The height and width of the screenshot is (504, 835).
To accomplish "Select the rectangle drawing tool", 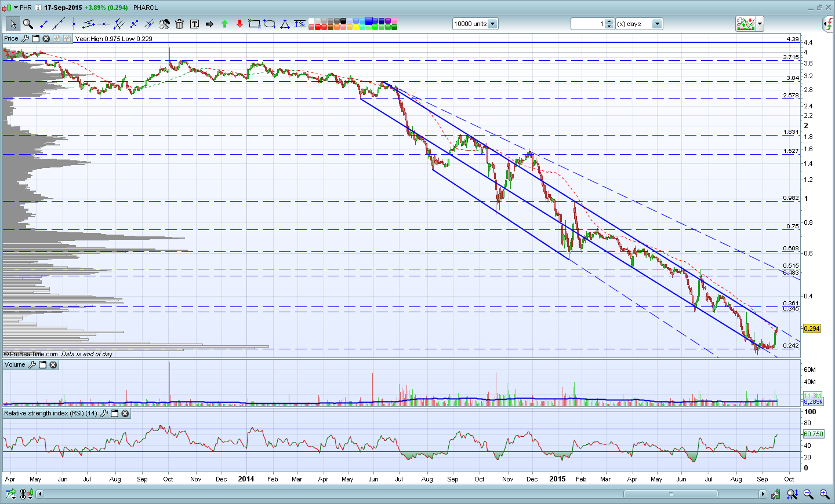I will (x=255, y=24).
